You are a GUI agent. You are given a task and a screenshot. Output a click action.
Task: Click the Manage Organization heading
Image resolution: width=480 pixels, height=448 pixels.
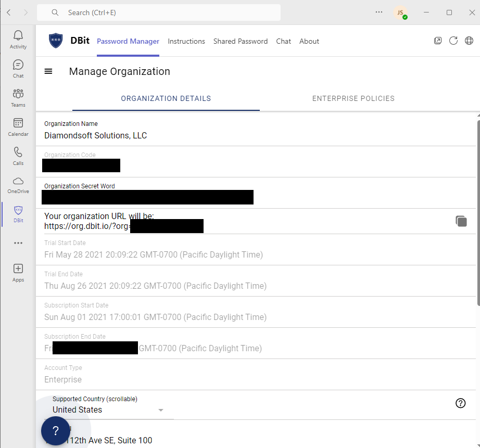coord(119,71)
